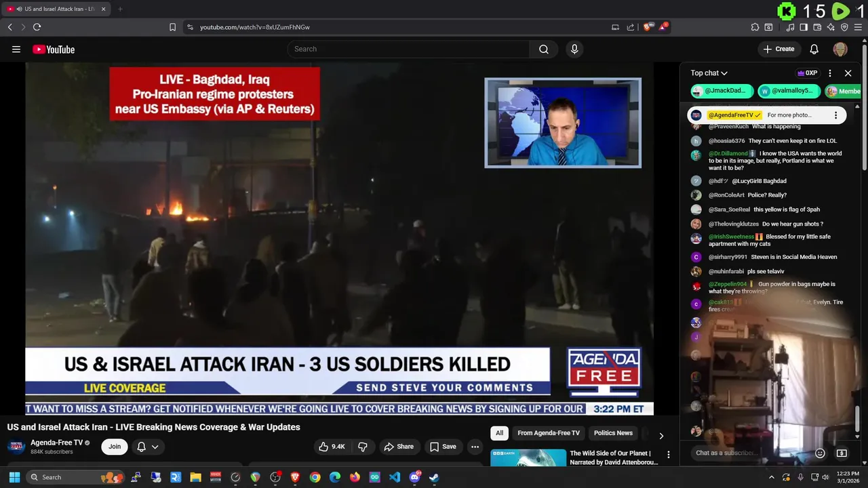Show hidden system tray icons chevron

pos(771,477)
